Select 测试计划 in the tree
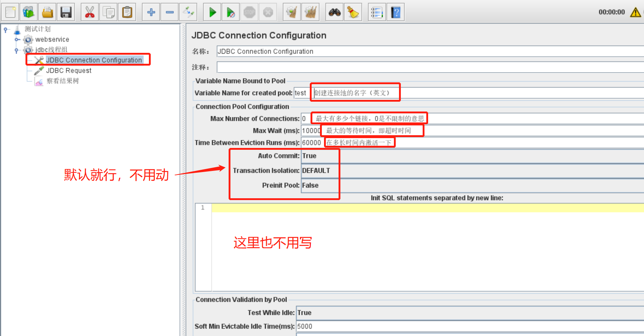 (37, 29)
